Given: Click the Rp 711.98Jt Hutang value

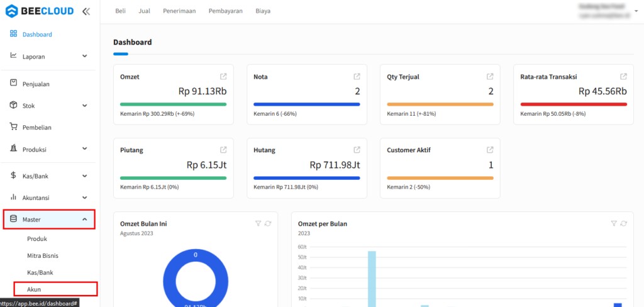Looking at the screenshot, I should point(335,165).
